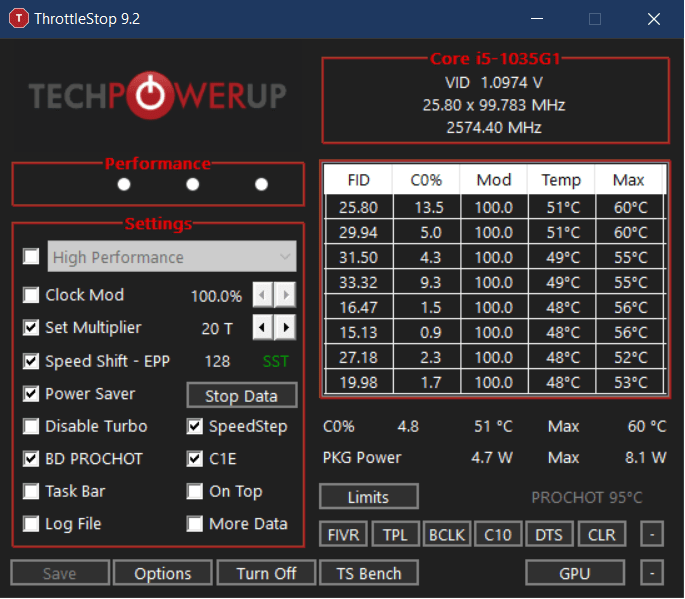Open the FIVR window

click(x=343, y=534)
